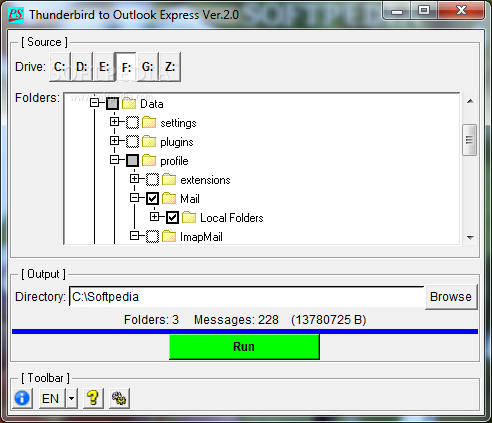The width and height of the screenshot is (492, 423).
Task: Toggle the Data folder checkbox
Action: (112, 104)
